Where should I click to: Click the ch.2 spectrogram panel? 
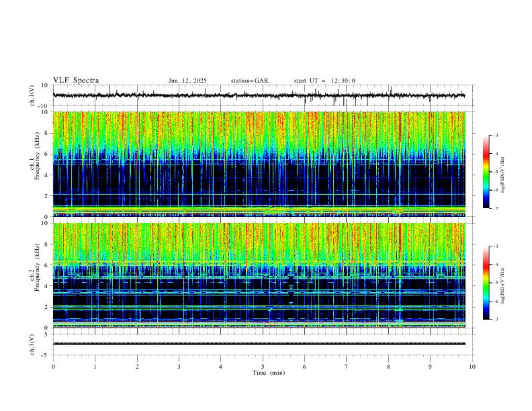(259, 275)
